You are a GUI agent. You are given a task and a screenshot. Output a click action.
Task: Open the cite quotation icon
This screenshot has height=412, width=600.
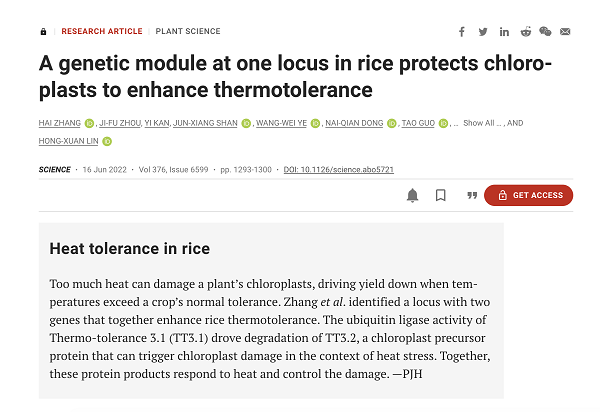(x=472, y=195)
